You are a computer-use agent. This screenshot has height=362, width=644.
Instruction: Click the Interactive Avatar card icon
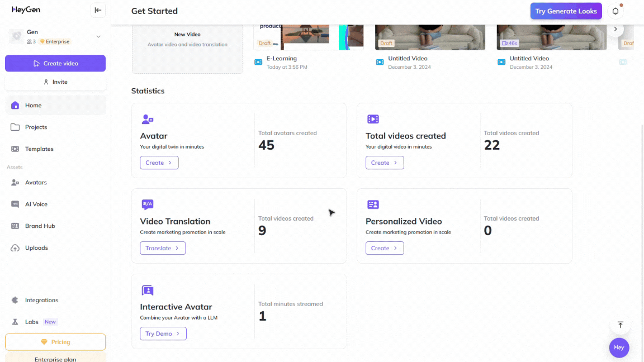click(x=148, y=290)
